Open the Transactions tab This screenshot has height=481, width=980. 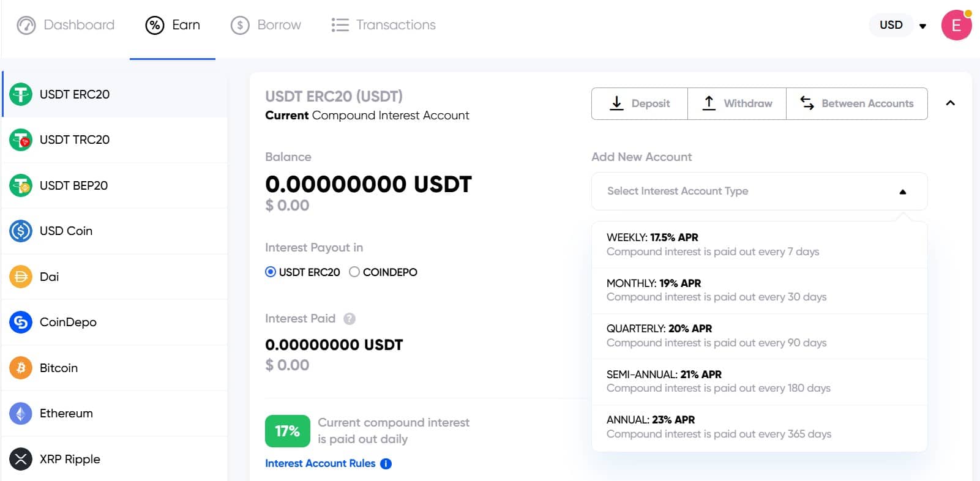coord(383,25)
